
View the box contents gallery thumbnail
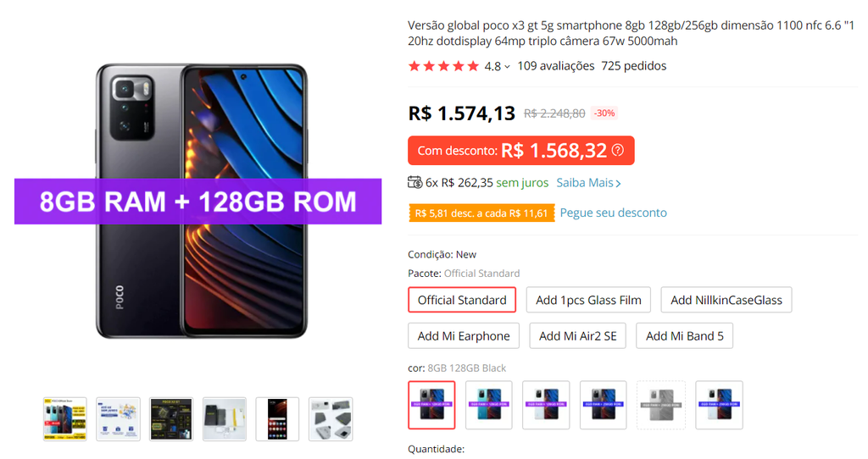224,418
